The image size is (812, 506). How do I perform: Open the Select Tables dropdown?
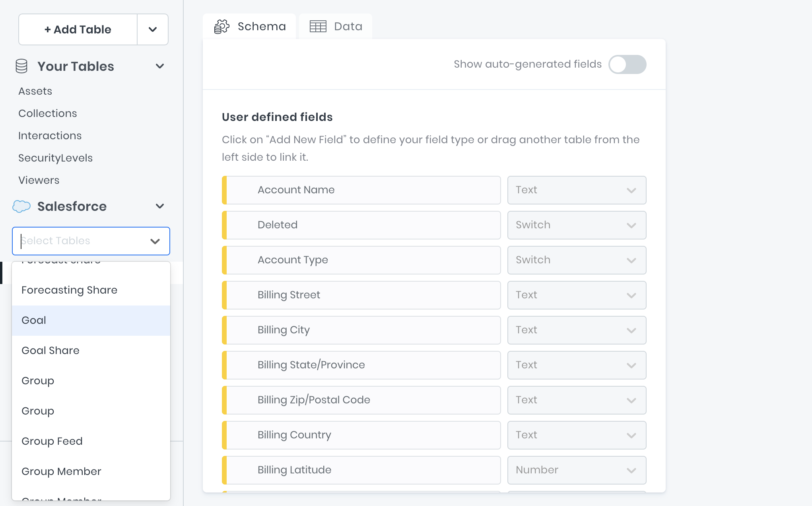[x=91, y=241]
